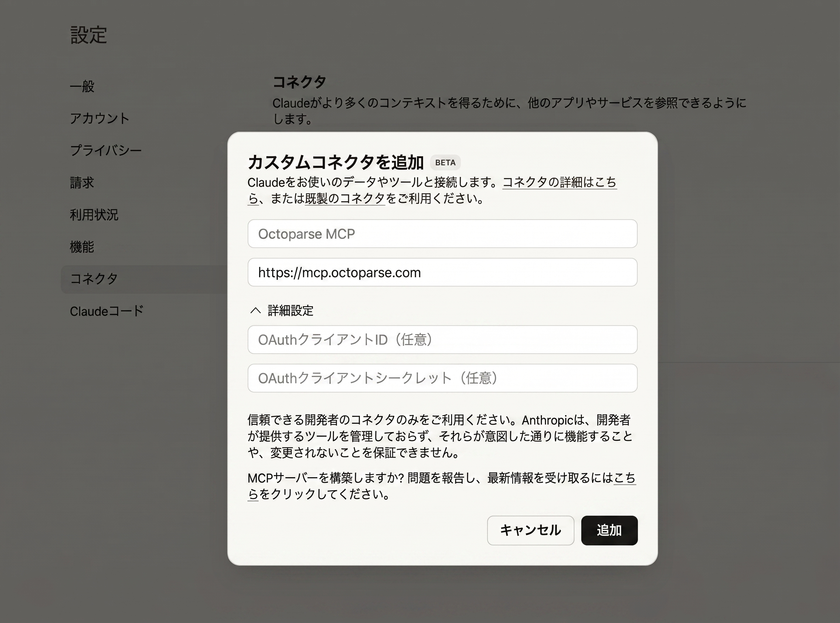This screenshot has width=840, height=623.
Task: Click the 詳細設定 label
Action: point(290,311)
